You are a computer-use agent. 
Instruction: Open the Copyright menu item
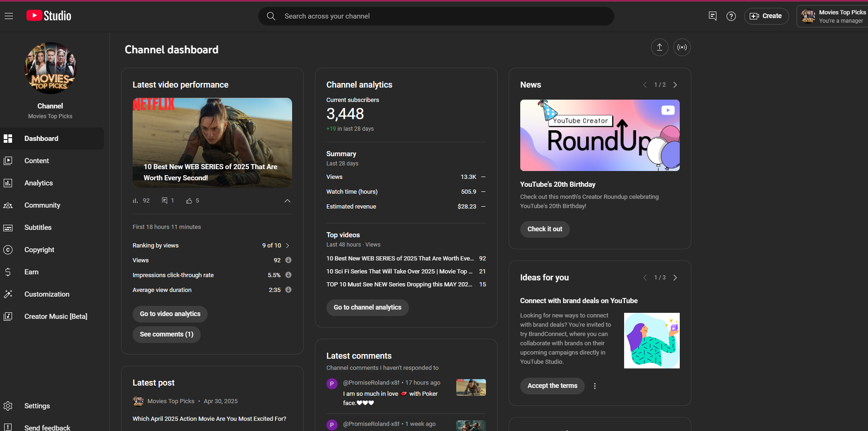pyautogui.click(x=52, y=250)
